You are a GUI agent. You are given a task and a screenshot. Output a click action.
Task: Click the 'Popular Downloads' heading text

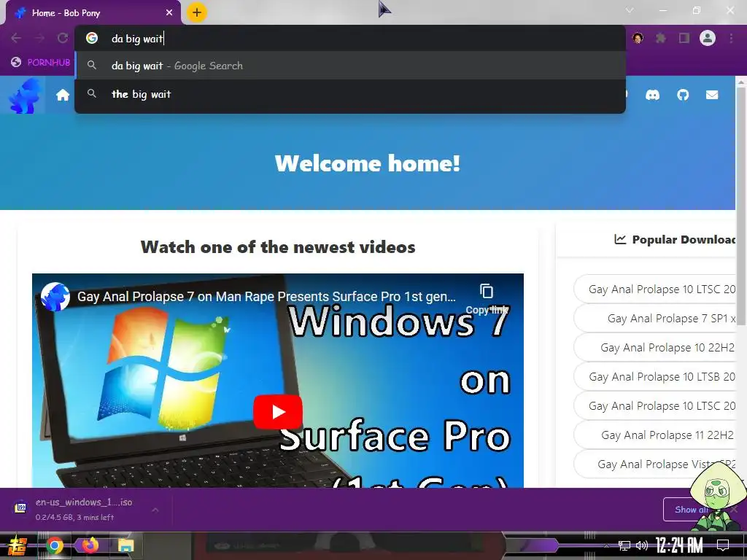coord(684,239)
